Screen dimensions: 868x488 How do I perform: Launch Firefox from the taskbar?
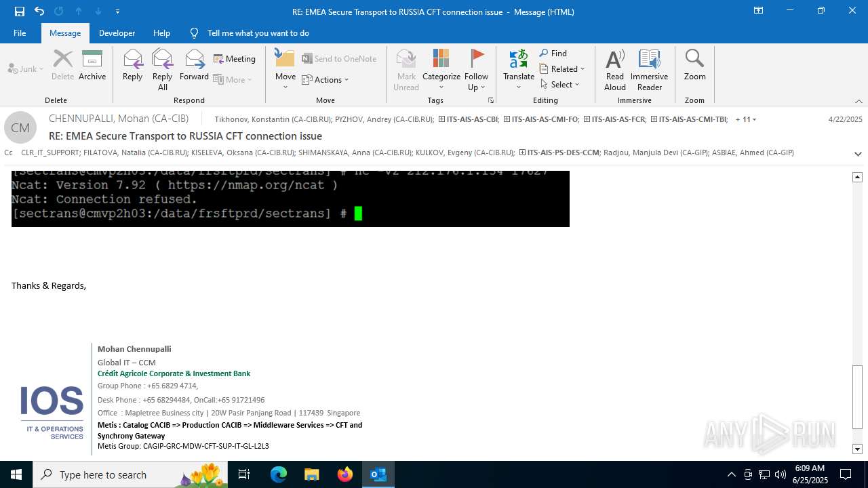click(x=345, y=474)
